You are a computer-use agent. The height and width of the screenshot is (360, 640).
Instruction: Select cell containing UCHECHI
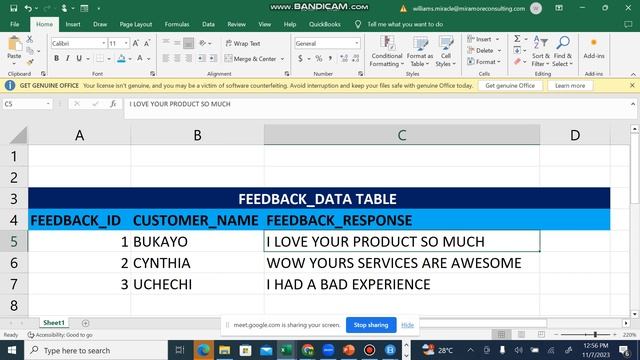(x=197, y=284)
